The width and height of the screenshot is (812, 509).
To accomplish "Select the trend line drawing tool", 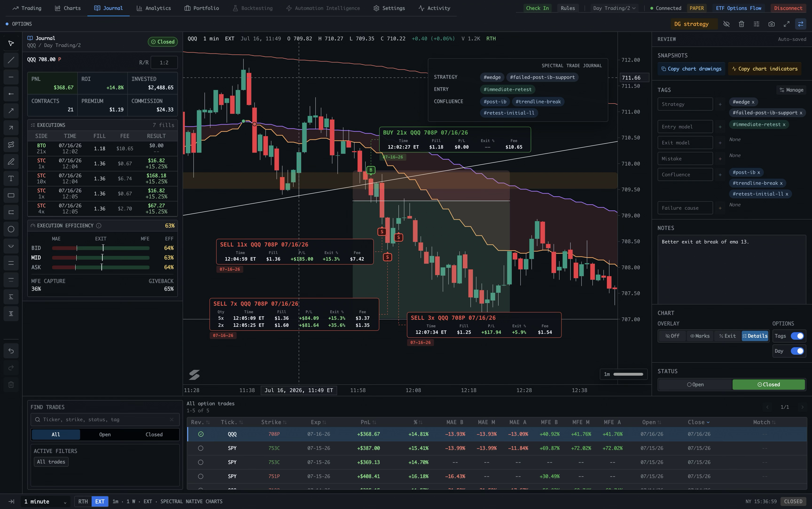I will pyautogui.click(x=11, y=60).
